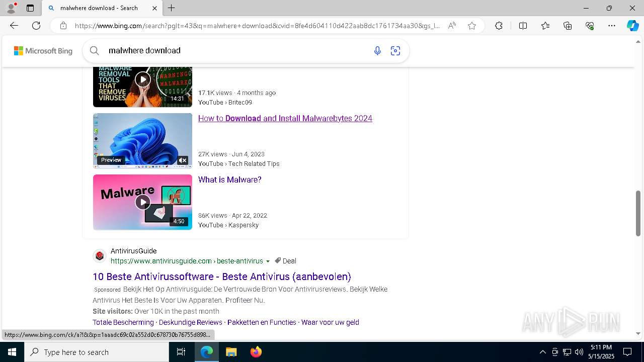
Task: Open How to Download and Install Malwarebytes 2024
Action: tap(285, 118)
